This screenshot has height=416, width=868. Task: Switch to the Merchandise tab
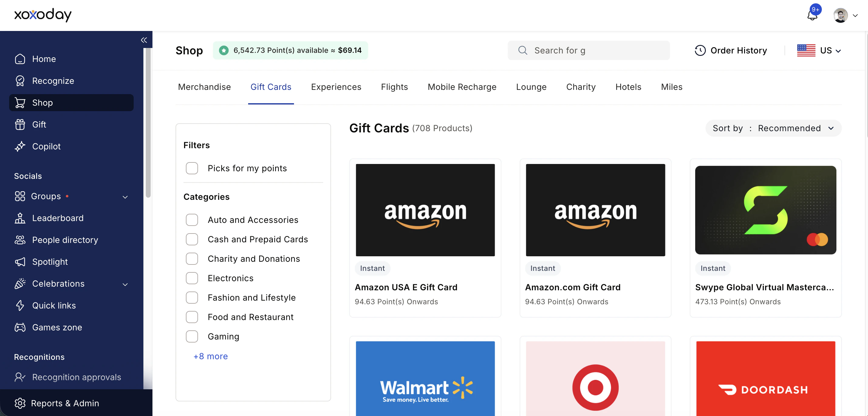204,87
